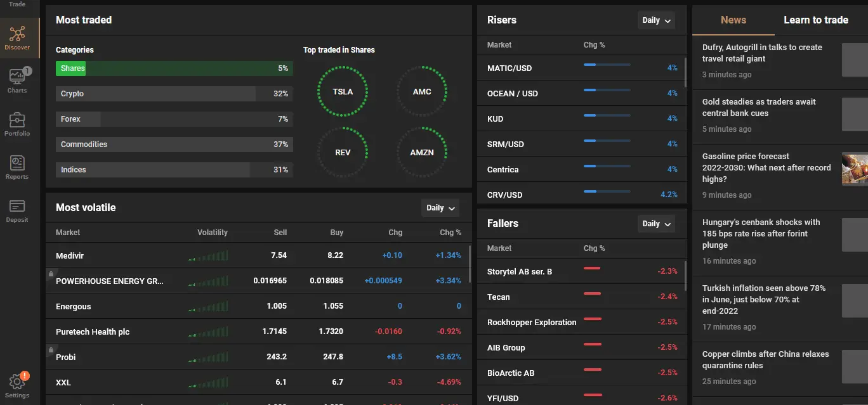Image resolution: width=868 pixels, height=405 pixels.
Task: Open the KUD riser row
Action: pos(581,119)
